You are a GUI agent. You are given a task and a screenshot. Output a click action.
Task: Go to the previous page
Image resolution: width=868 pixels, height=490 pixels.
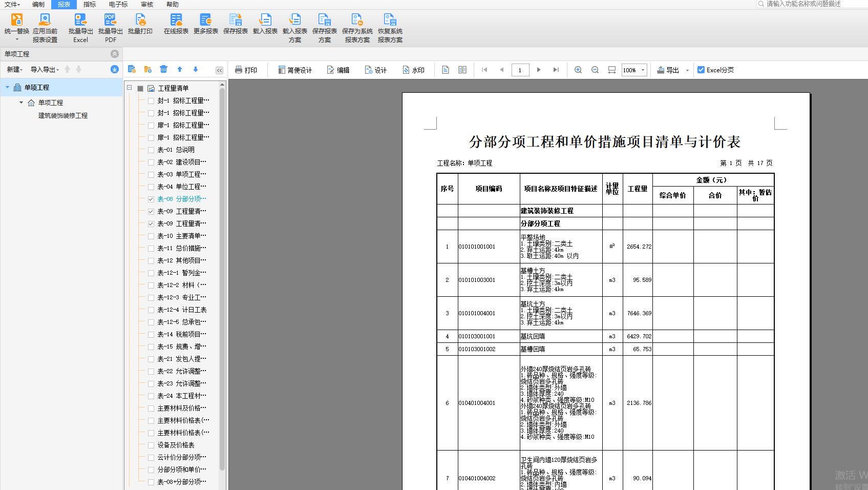[502, 70]
